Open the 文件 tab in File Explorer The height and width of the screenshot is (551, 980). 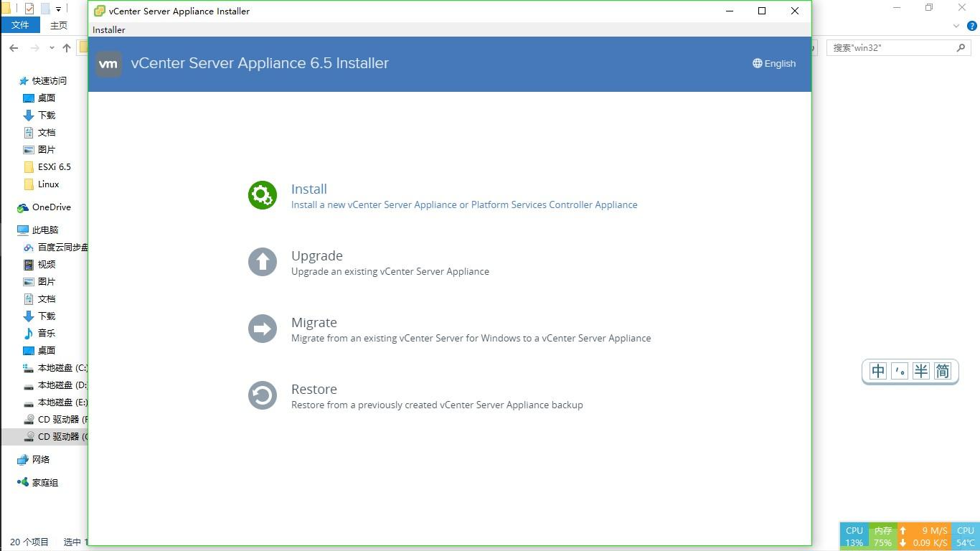tap(20, 25)
